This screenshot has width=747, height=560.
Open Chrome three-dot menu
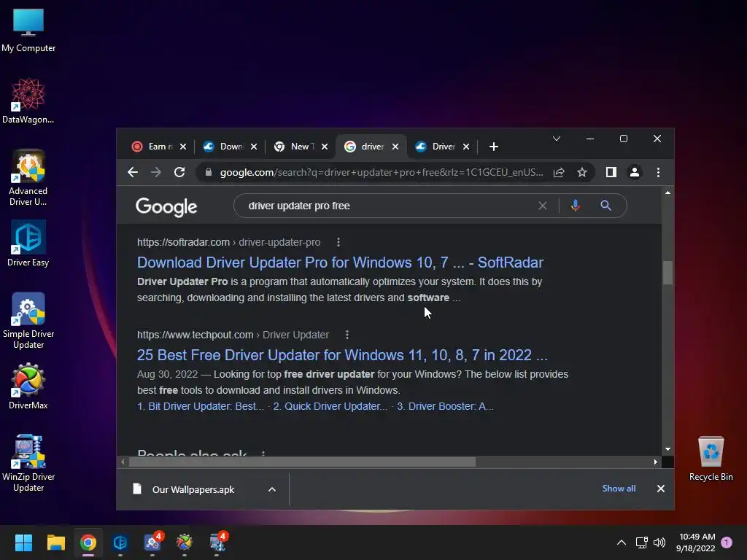(x=658, y=172)
